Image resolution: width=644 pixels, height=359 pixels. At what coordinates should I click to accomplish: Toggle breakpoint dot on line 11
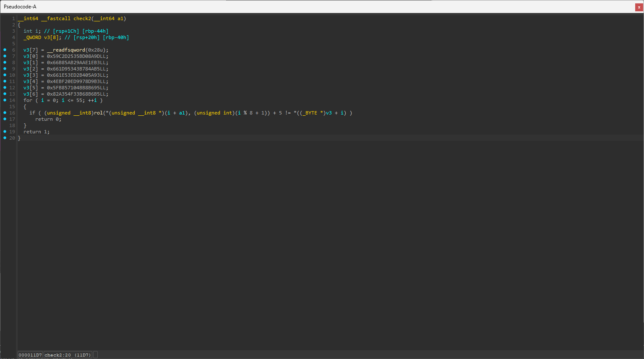[x=5, y=81]
